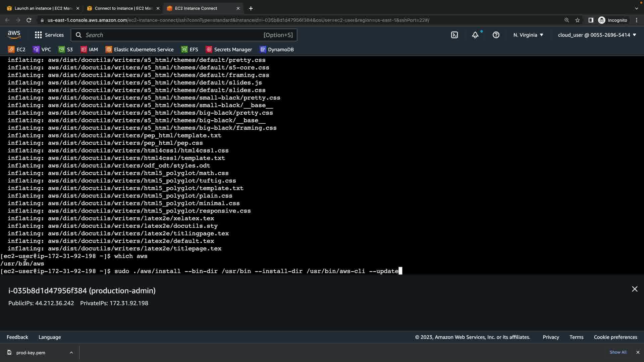This screenshot has width=644, height=362.
Task: Click the AWS logo home icon
Action: [14, 35]
